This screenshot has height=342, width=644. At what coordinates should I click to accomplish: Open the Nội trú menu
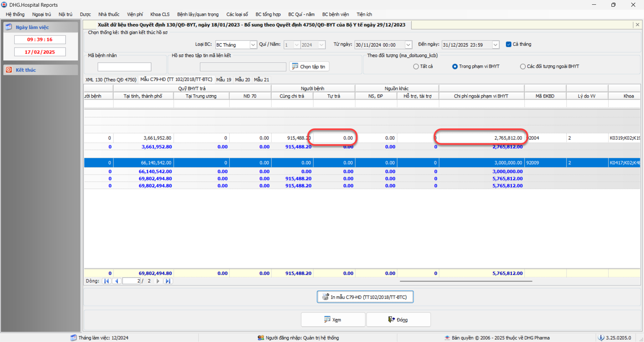65,14
